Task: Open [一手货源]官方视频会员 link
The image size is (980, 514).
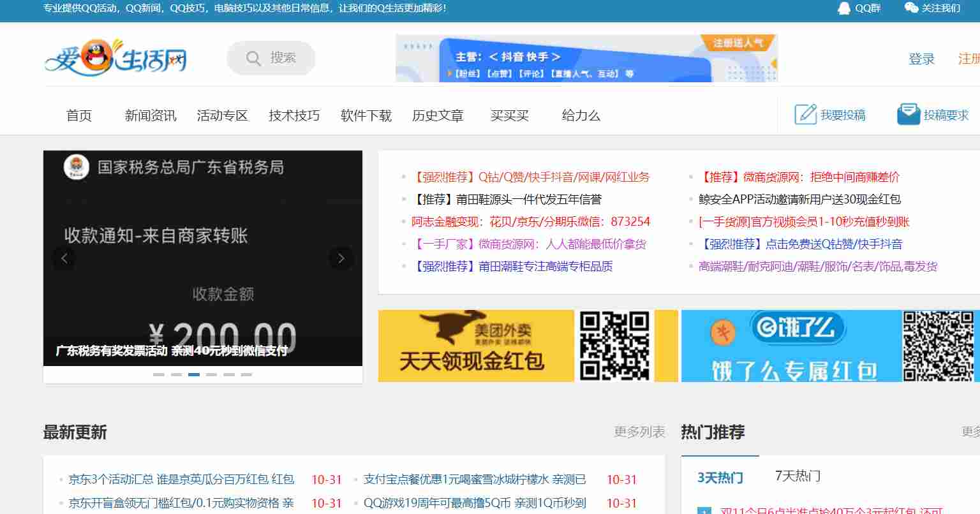Action: tap(804, 222)
